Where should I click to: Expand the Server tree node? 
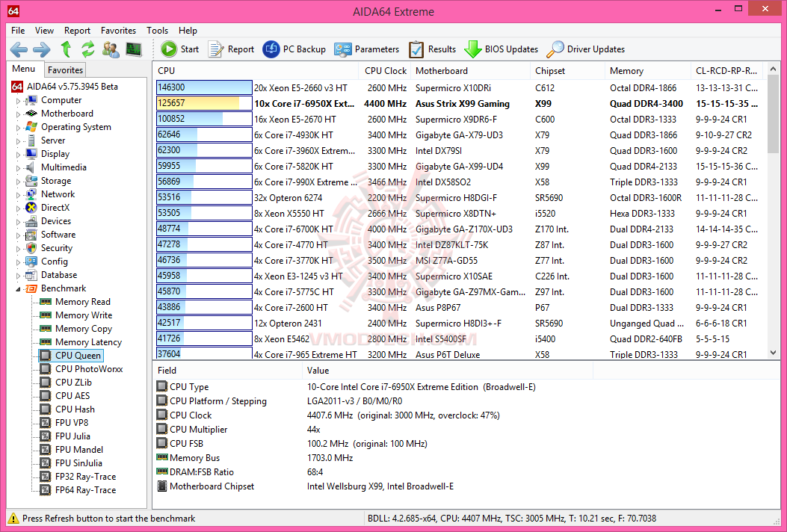tap(18, 140)
